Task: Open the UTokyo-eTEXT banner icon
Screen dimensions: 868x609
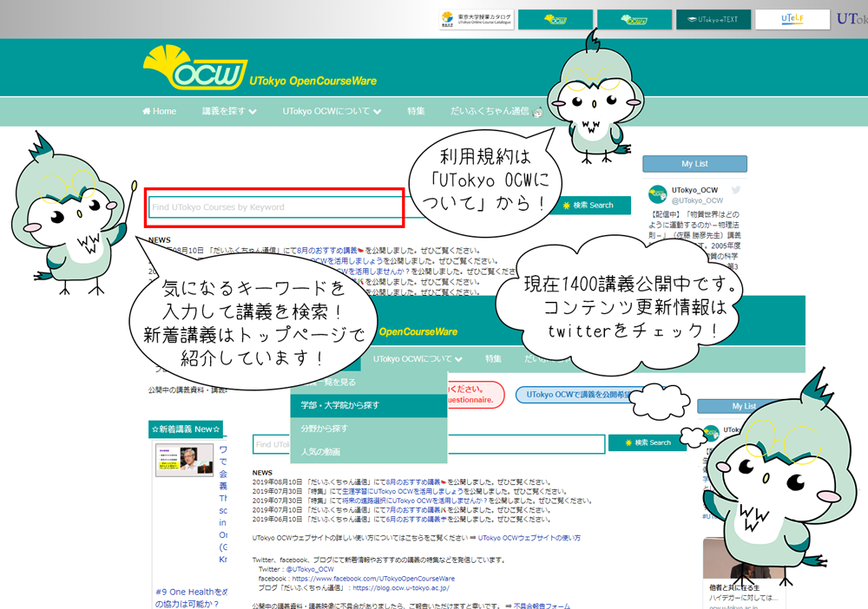Action: pos(713,19)
